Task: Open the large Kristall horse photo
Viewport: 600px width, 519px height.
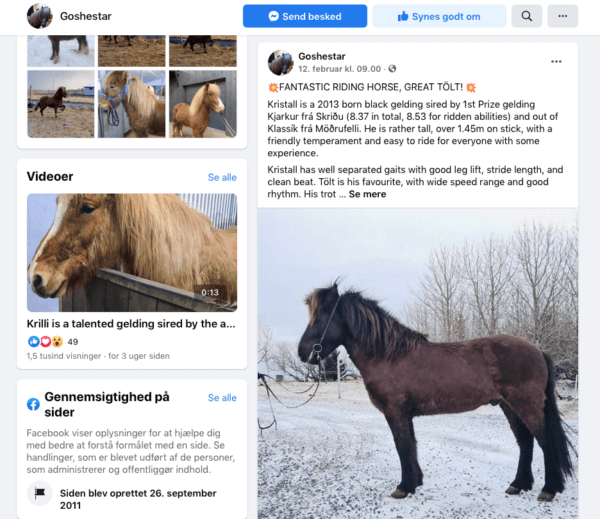Action: tap(418, 364)
